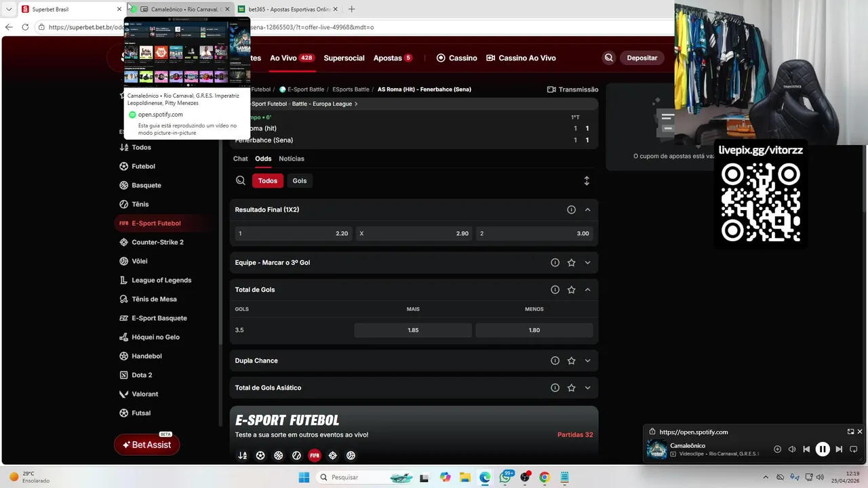Bet on draw X at 2.90
Screen dimensions: 868x488
(414, 234)
